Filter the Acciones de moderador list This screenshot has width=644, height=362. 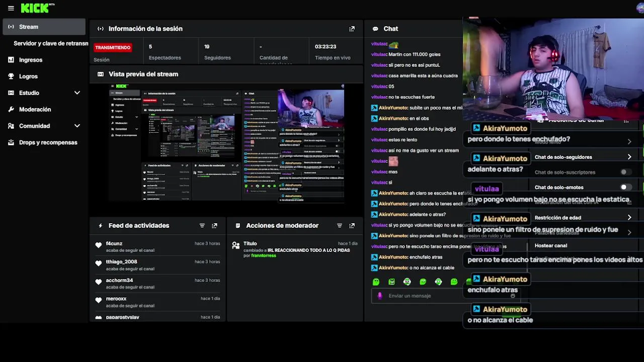click(339, 226)
